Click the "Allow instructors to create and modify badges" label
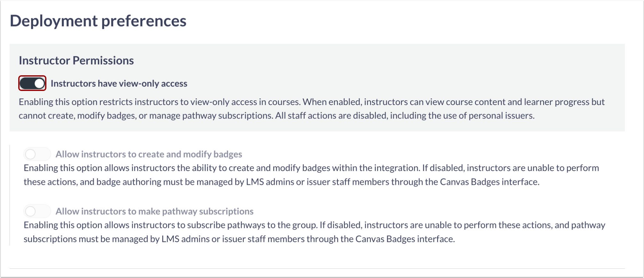644x278 pixels. (x=149, y=154)
